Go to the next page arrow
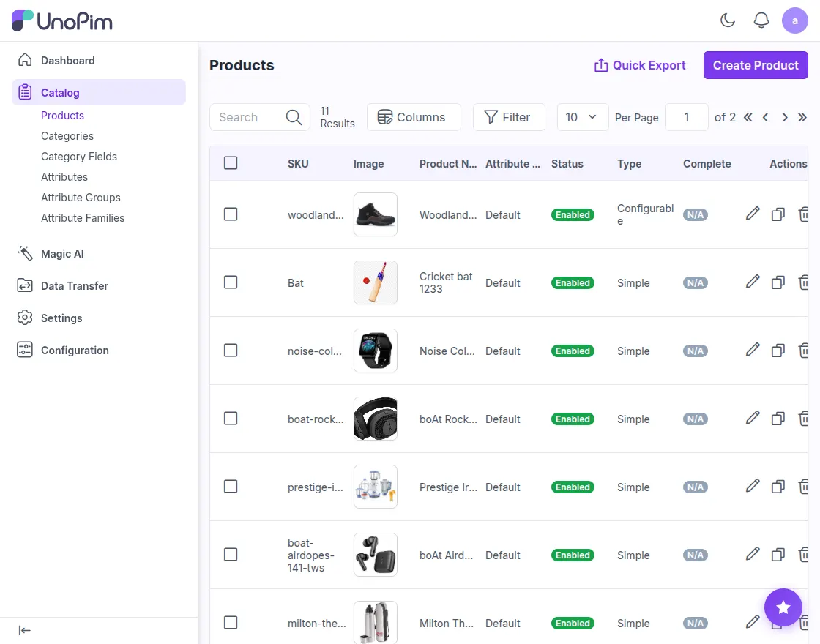 pyautogui.click(x=784, y=117)
